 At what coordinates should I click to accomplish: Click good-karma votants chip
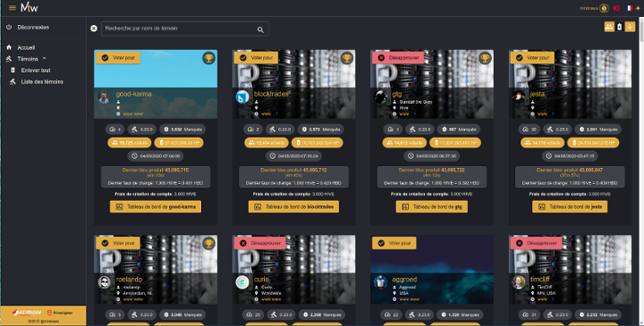coord(130,143)
